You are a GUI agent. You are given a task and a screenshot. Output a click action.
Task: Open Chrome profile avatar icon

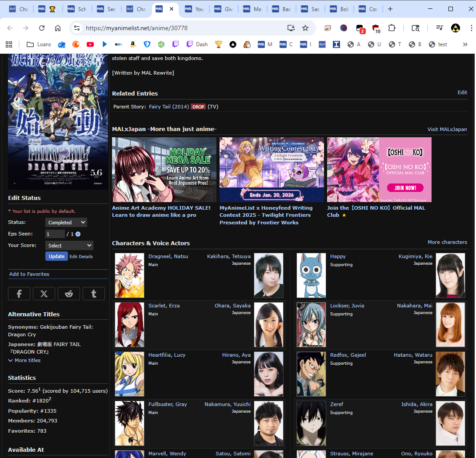(456, 28)
